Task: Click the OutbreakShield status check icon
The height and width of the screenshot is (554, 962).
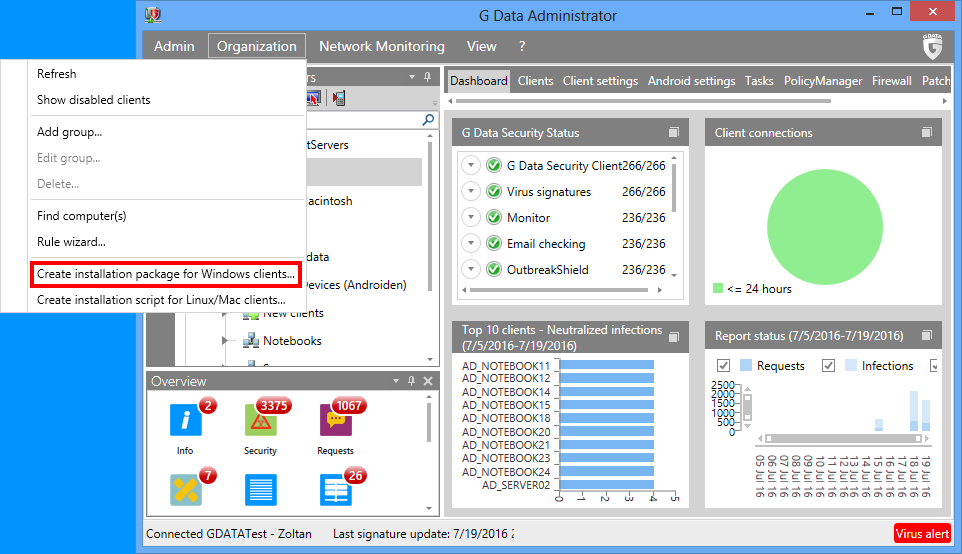Action: point(494,269)
